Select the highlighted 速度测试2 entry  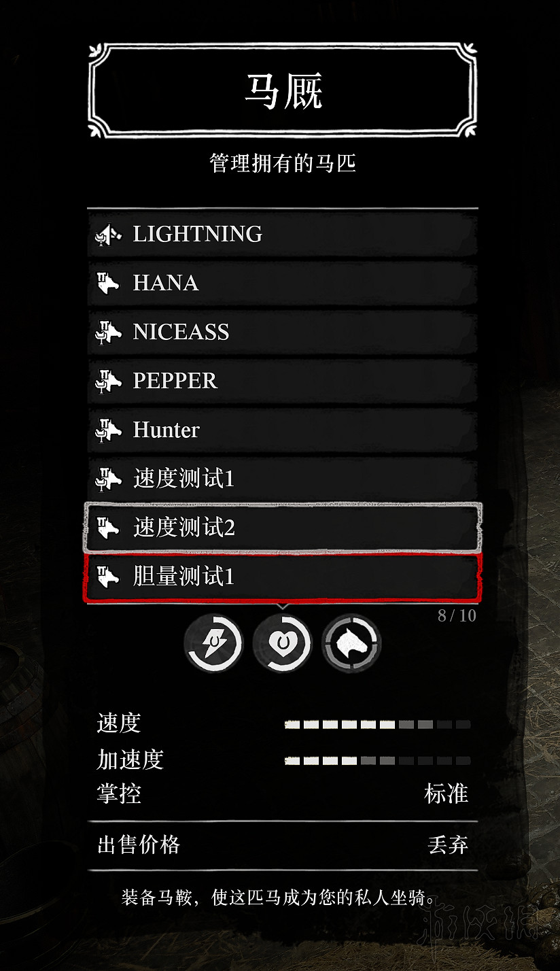[283, 528]
